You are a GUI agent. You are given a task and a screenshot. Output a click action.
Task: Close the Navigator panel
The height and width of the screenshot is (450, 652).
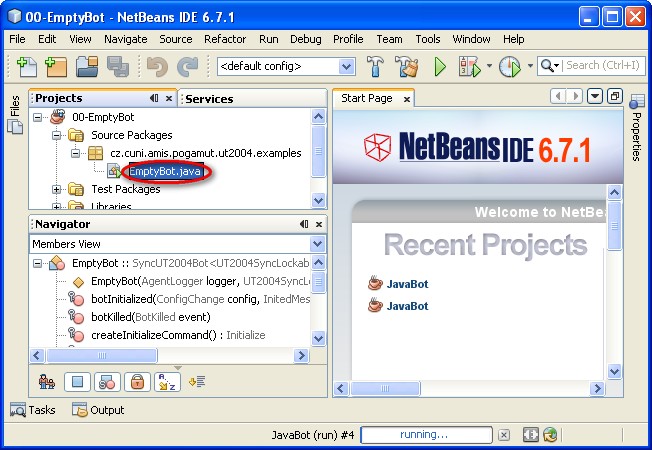point(319,225)
